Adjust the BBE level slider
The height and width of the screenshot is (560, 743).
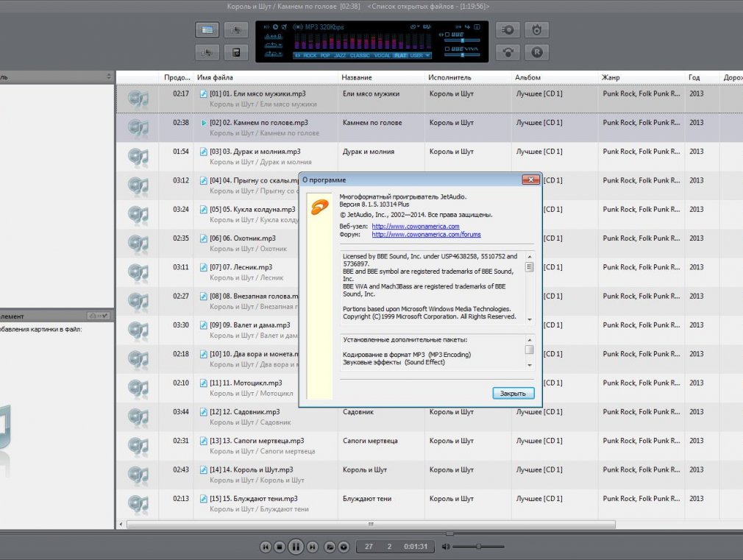coord(462,40)
